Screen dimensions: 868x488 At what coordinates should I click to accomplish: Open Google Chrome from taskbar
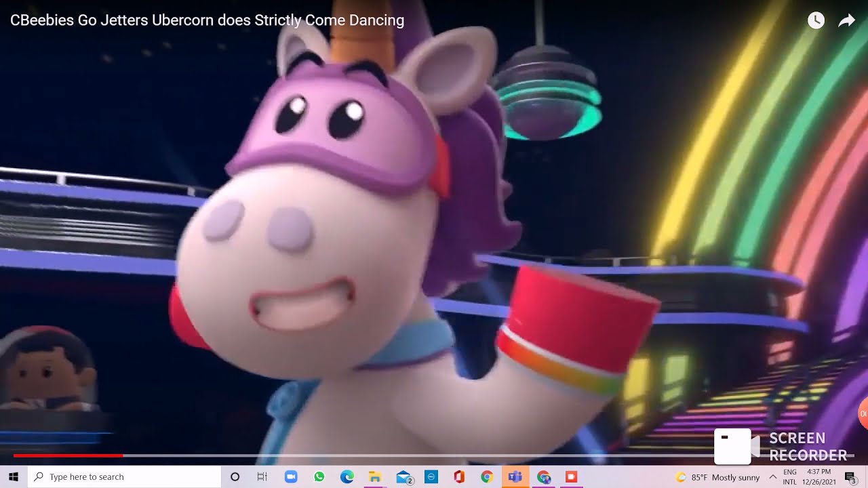click(x=487, y=477)
